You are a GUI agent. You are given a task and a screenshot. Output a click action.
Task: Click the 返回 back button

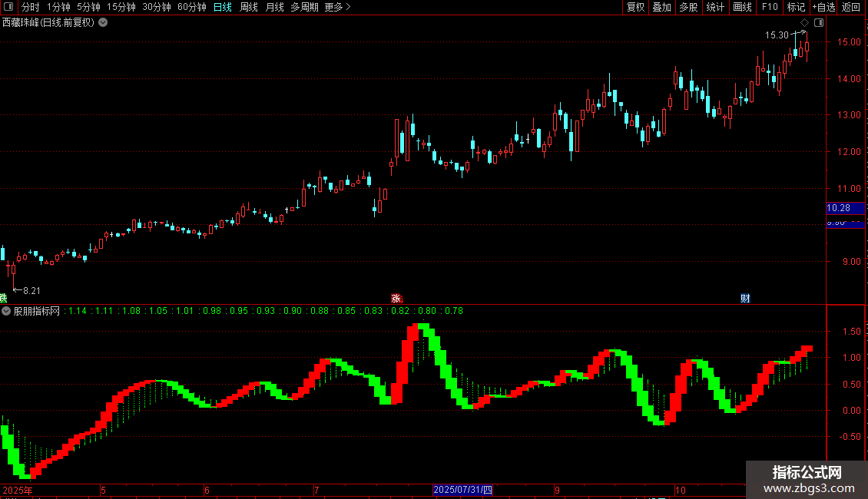pos(851,7)
